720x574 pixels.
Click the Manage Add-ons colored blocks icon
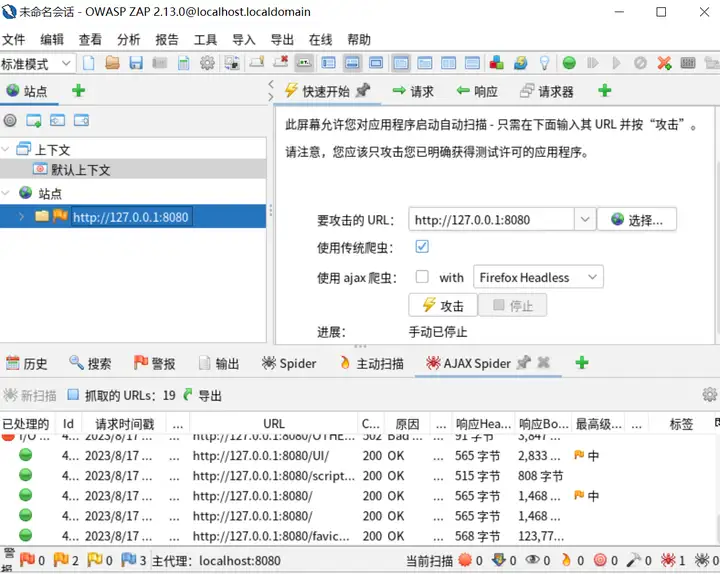(x=496, y=62)
